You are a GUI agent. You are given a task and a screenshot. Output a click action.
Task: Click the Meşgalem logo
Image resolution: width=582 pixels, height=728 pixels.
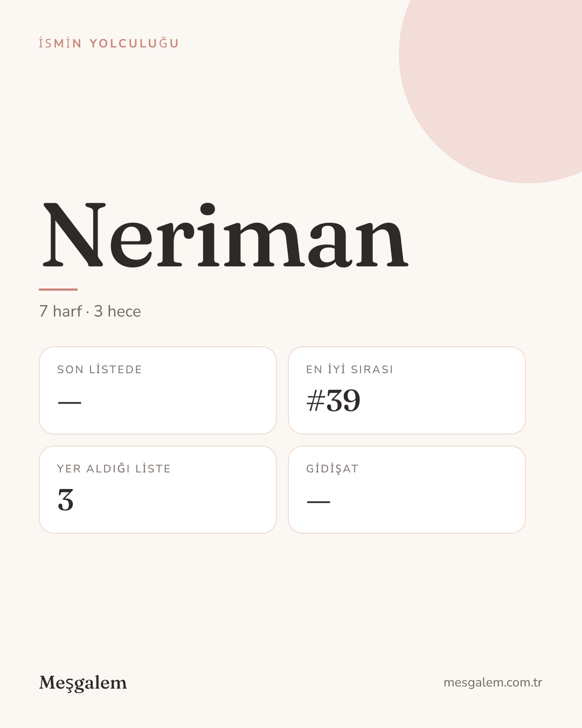(83, 683)
